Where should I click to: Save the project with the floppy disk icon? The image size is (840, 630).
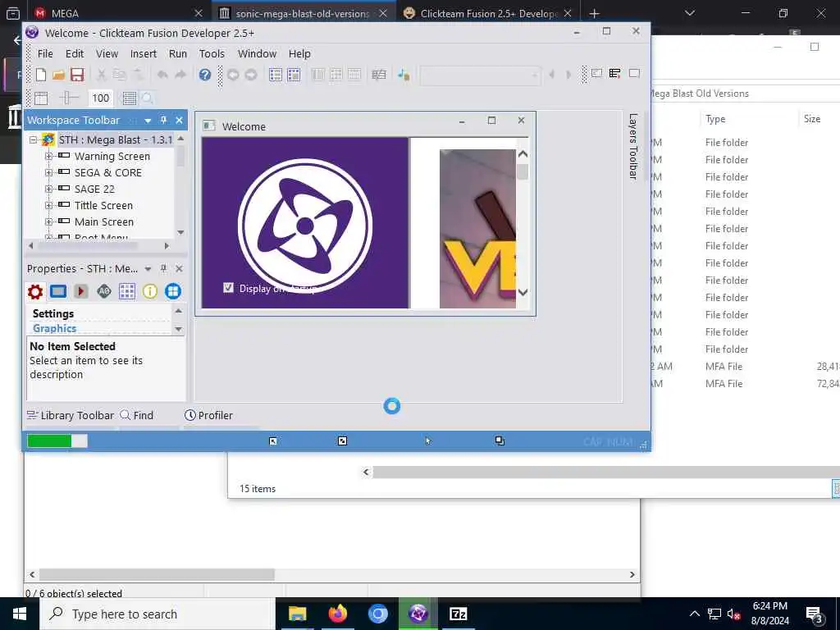77,75
